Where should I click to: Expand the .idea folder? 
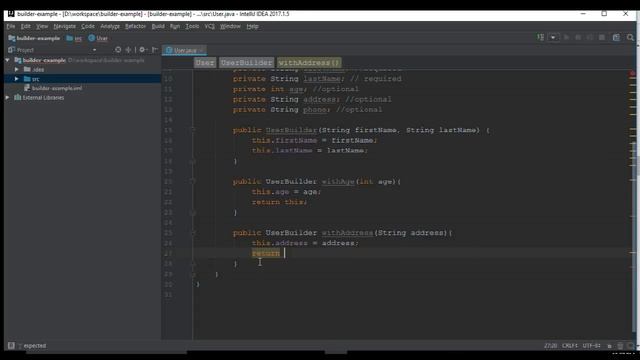click(x=17, y=69)
